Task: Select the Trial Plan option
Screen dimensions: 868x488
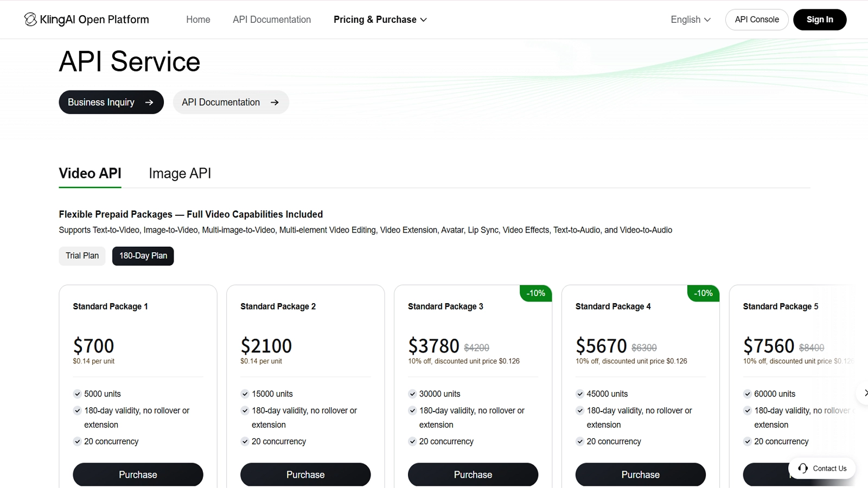Action: click(82, 256)
